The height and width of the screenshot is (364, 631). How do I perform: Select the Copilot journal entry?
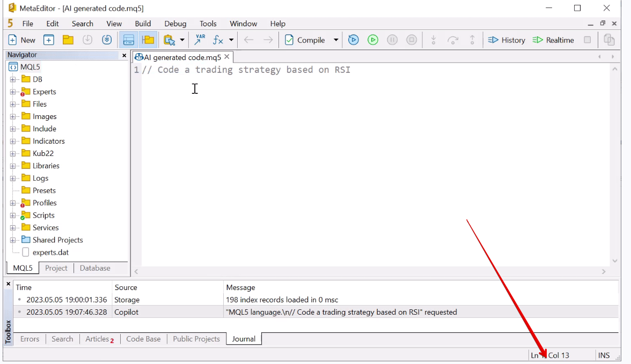point(316,312)
